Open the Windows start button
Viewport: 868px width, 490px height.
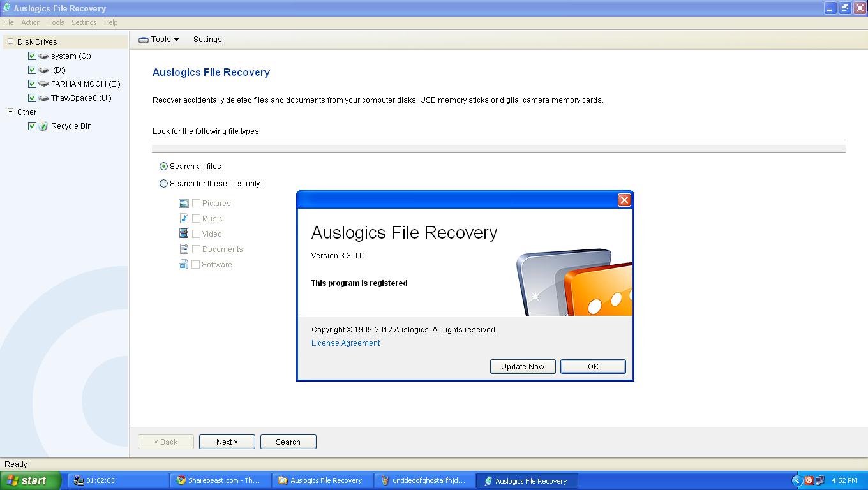pyautogui.click(x=30, y=480)
